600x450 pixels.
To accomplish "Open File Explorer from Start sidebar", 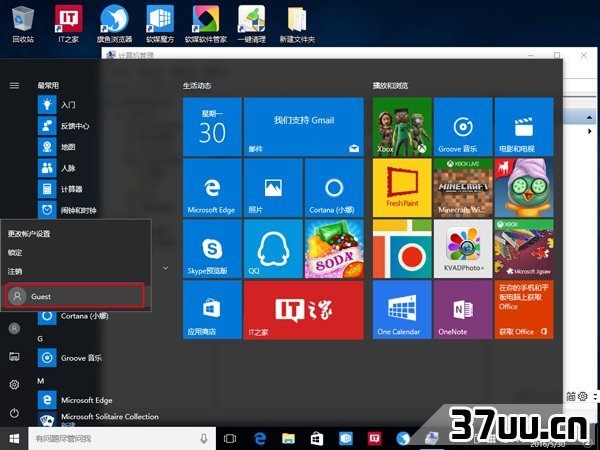I will 14,357.
